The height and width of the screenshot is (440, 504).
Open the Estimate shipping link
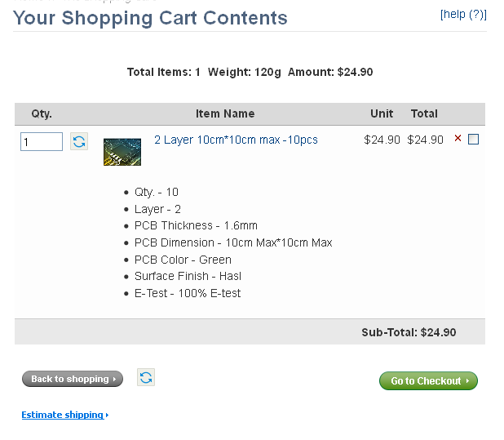[63, 415]
